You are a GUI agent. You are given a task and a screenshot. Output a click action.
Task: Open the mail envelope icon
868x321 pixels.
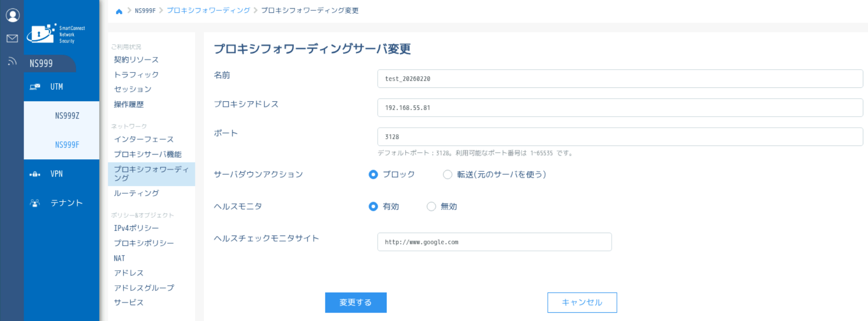13,38
